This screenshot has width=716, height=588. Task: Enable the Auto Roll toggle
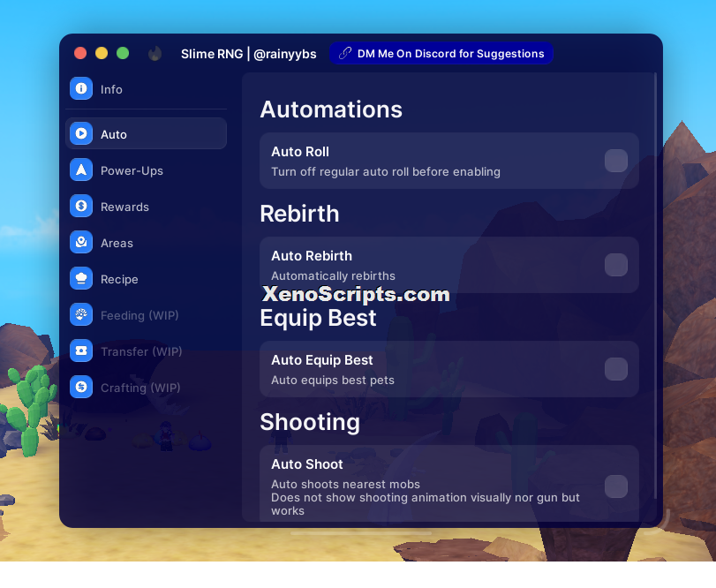point(616,161)
